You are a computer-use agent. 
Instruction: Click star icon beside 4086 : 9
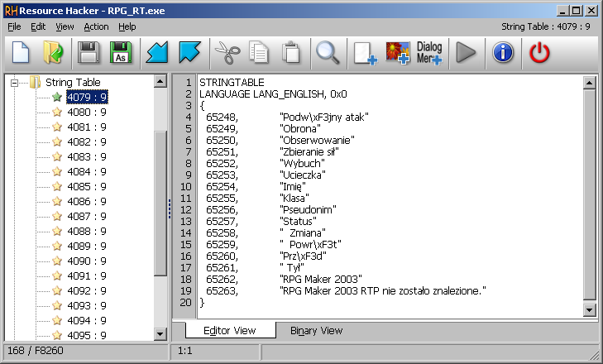click(57, 201)
